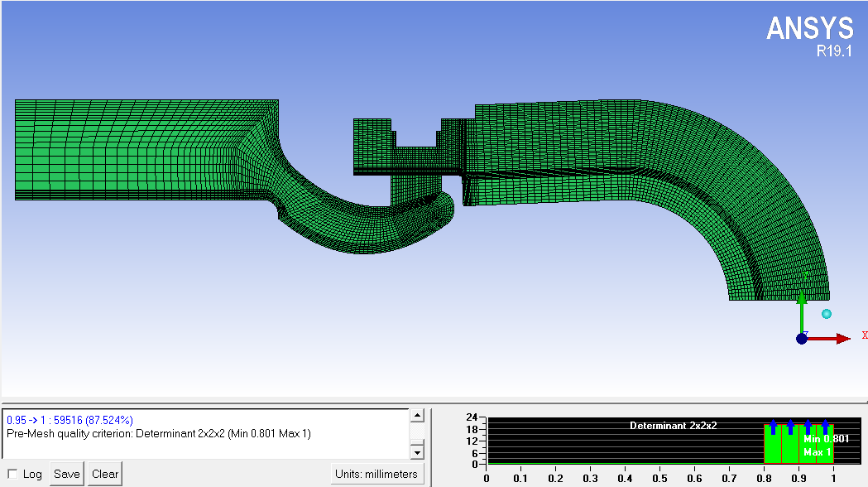Open the Units: millimeters button
Viewport: 868px width, 487px height.
point(377,474)
